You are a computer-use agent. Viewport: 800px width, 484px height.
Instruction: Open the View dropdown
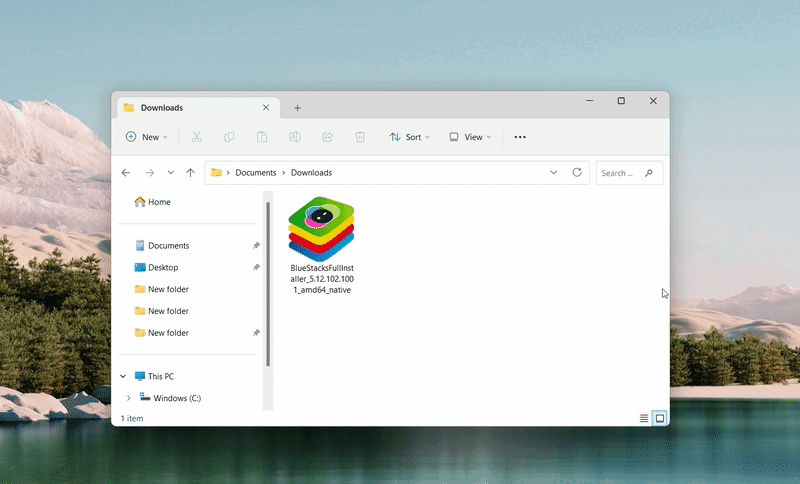pyautogui.click(x=470, y=137)
